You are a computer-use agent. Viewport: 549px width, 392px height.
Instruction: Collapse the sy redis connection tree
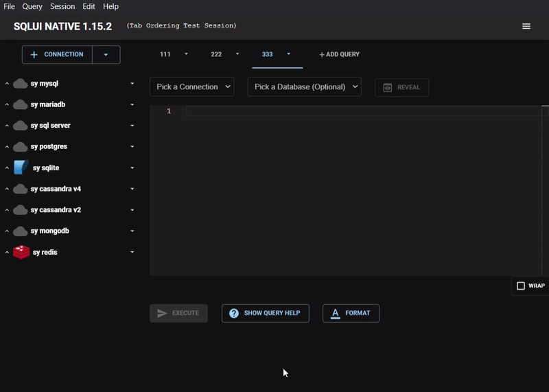(7, 252)
